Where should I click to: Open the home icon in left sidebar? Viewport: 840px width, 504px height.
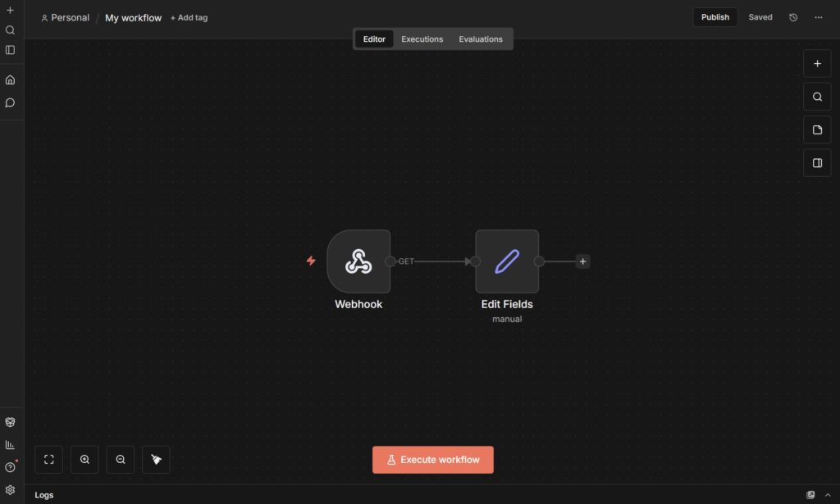pyautogui.click(x=11, y=79)
